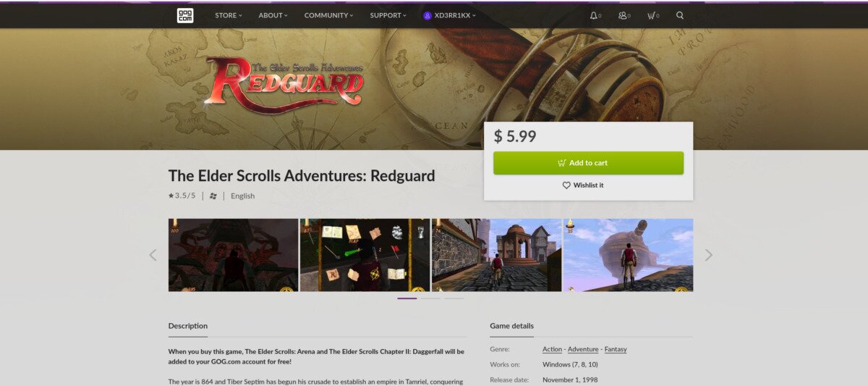
Task: Open the notifications bell icon
Action: tap(594, 15)
